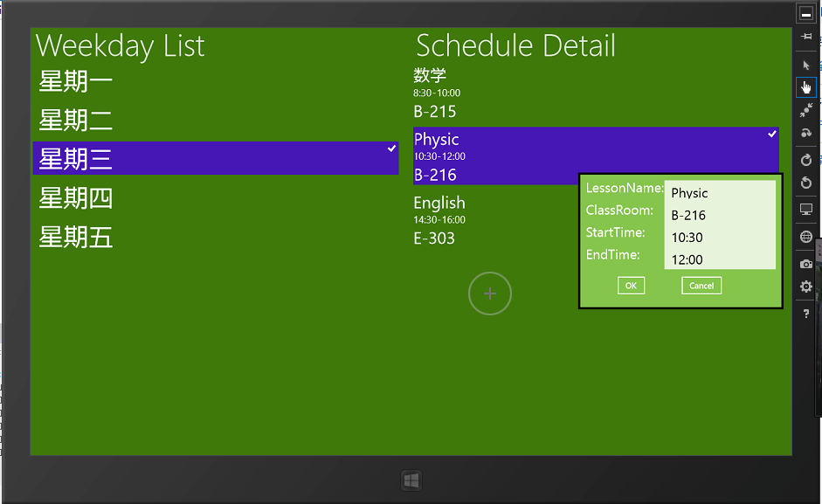The height and width of the screenshot is (504, 822).
Task: Minimize the simulator window
Action: [805, 14]
